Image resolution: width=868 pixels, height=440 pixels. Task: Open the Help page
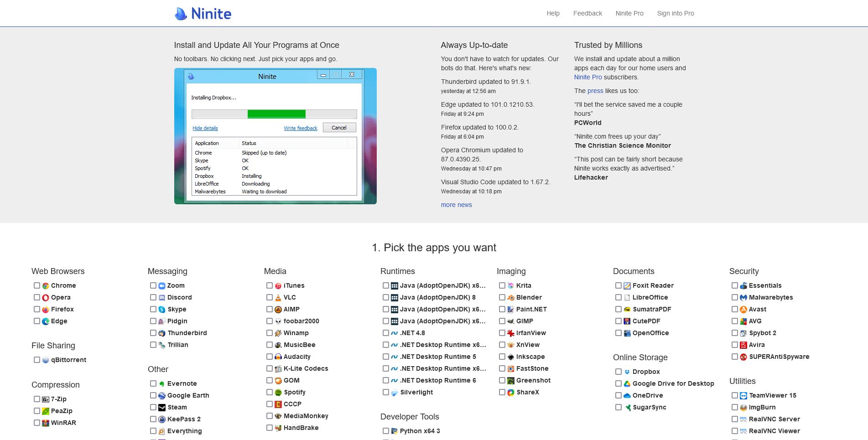click(553, 13)
